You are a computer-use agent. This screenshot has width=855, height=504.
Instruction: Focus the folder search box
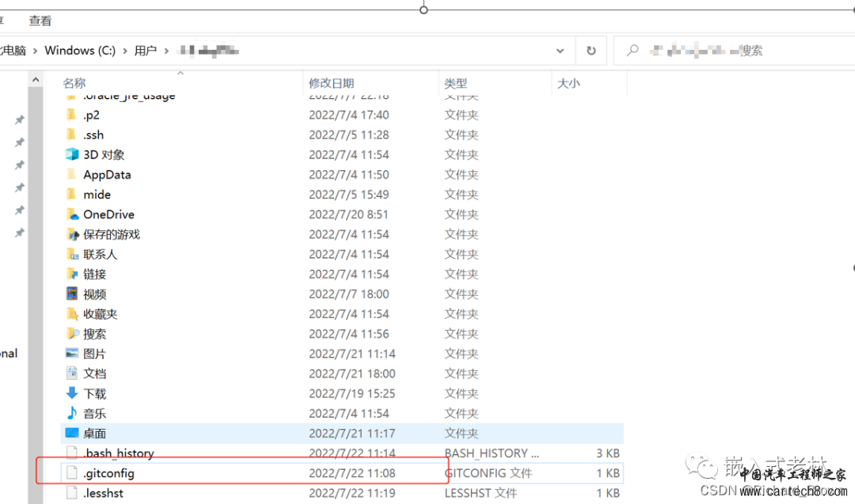click(x=734, y=51)
